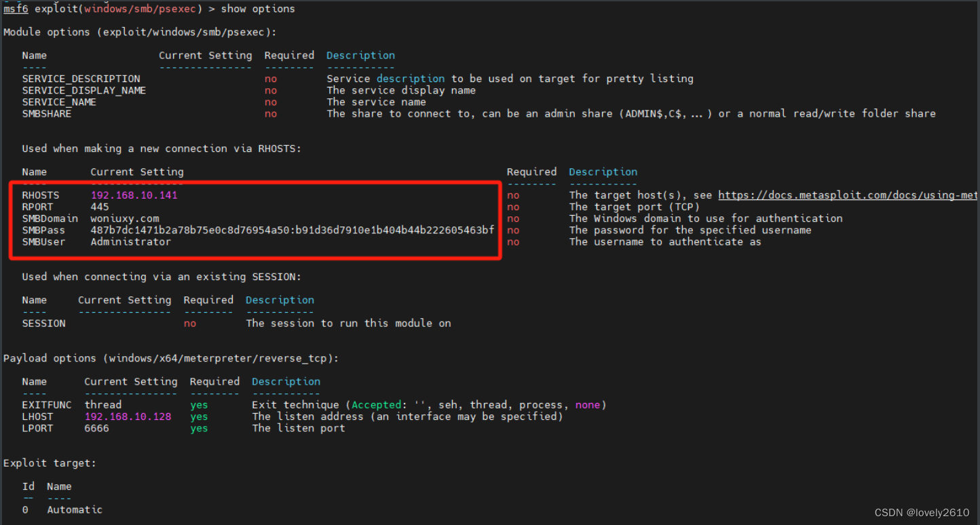
Task: Click the SERVICE_NAME option name
Action: point(59,102)
